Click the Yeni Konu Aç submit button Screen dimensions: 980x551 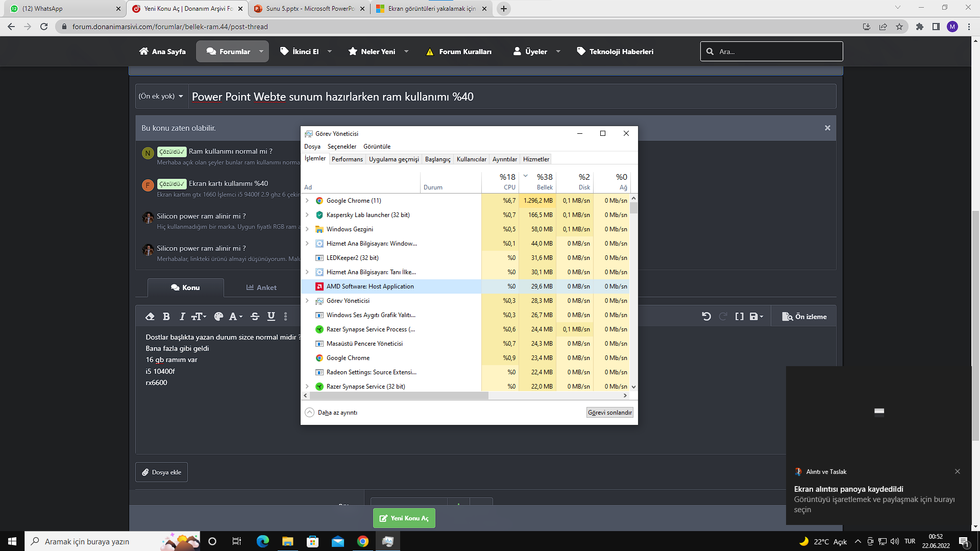404,518
